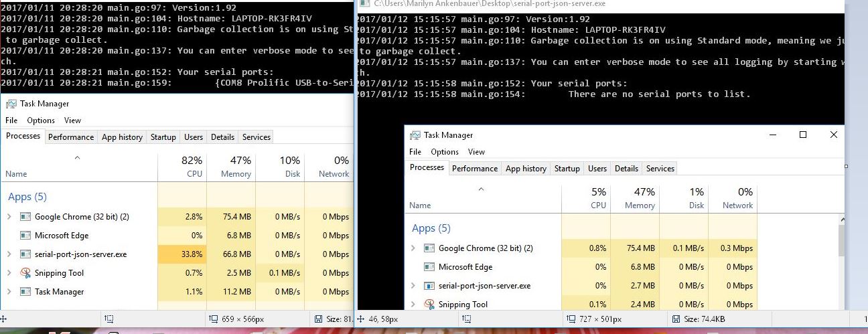
Task: Click Microsoft Edge icon in left Task Manager
Action: [25, 236]
